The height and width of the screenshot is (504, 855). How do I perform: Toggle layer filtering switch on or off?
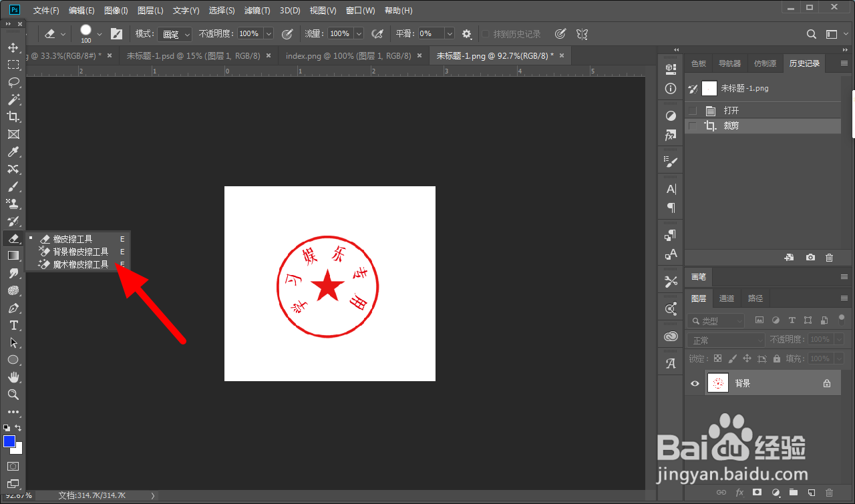point(841,320)
